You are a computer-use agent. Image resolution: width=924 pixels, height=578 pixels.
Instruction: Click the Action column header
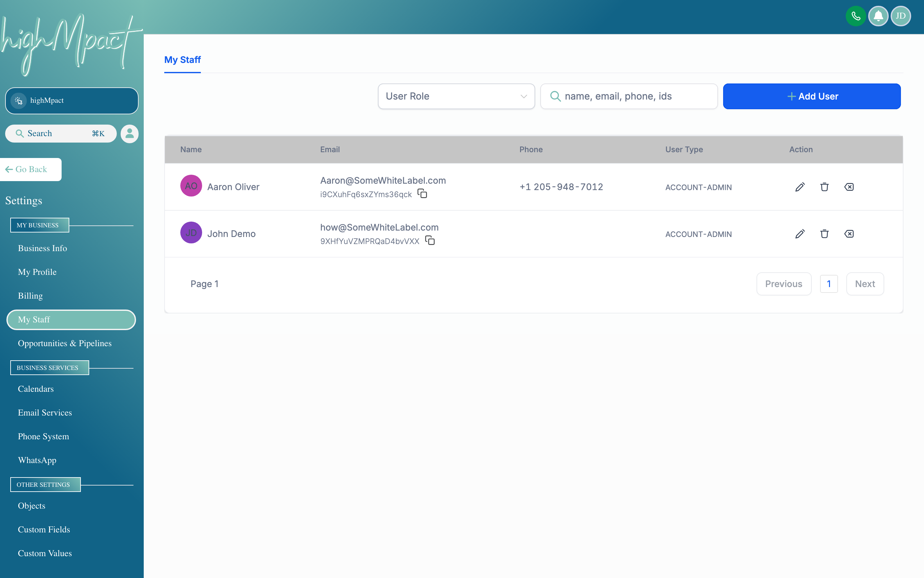(801, 149)
